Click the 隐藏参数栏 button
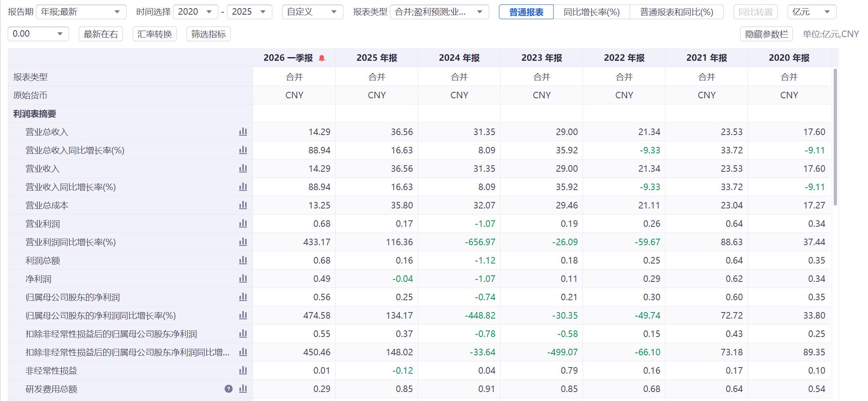 pos(766,34)
